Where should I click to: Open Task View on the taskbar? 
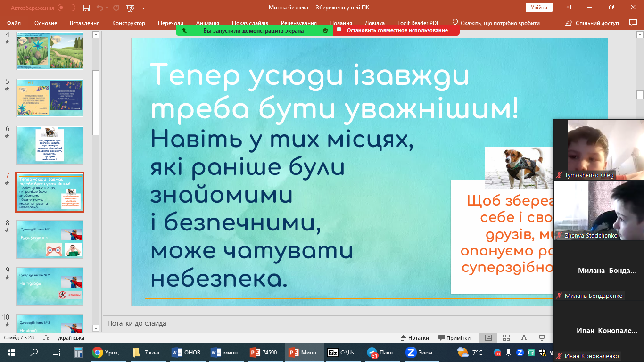pos(57,353)
